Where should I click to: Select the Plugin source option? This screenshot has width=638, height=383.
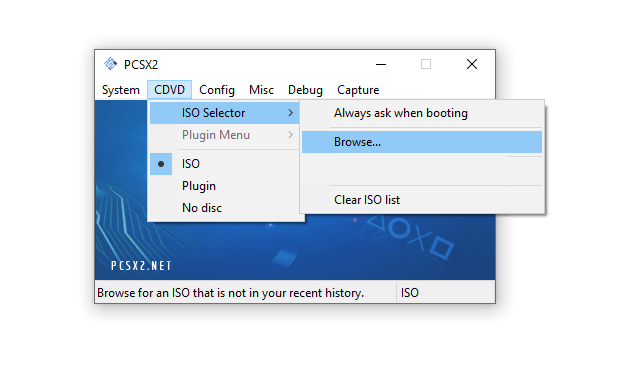coord(225,186)
